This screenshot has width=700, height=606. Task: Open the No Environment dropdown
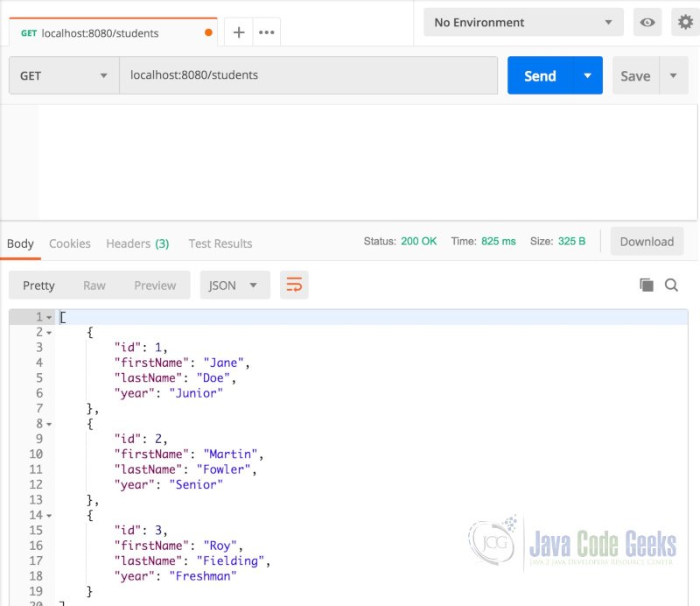tap(522, 22)
